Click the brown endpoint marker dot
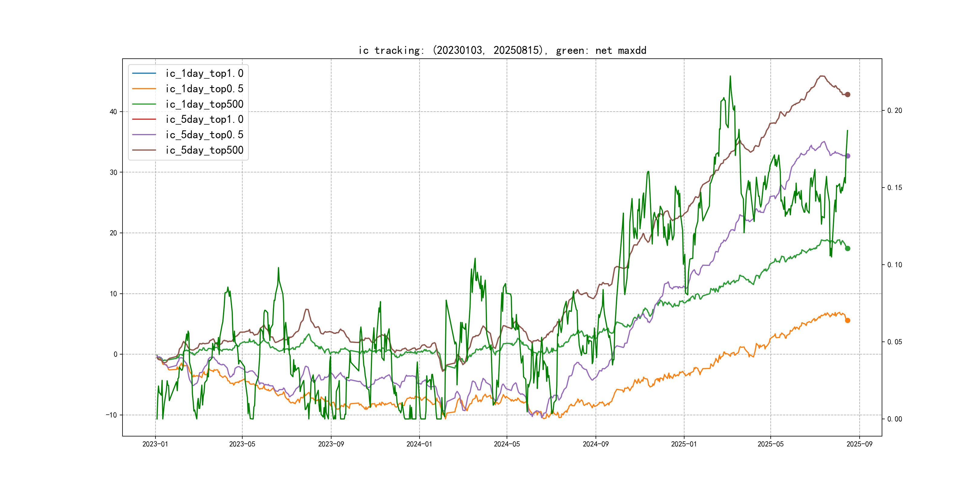Image resolution: width=980 pixels, height=490 pixels. click(x=848, y=94)
